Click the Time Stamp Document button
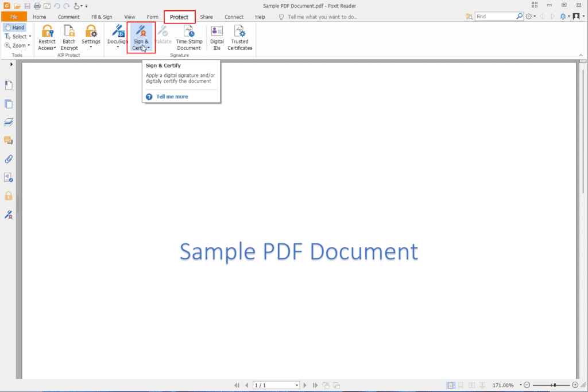 [189, 37]
